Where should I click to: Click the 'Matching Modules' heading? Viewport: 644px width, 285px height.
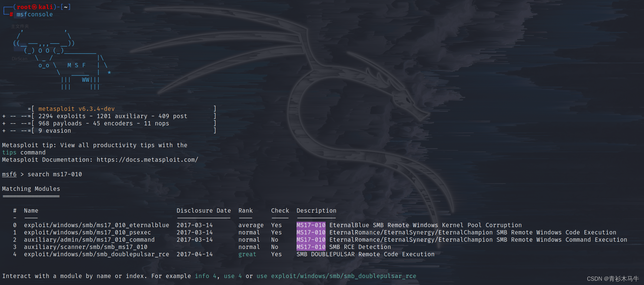31,189
